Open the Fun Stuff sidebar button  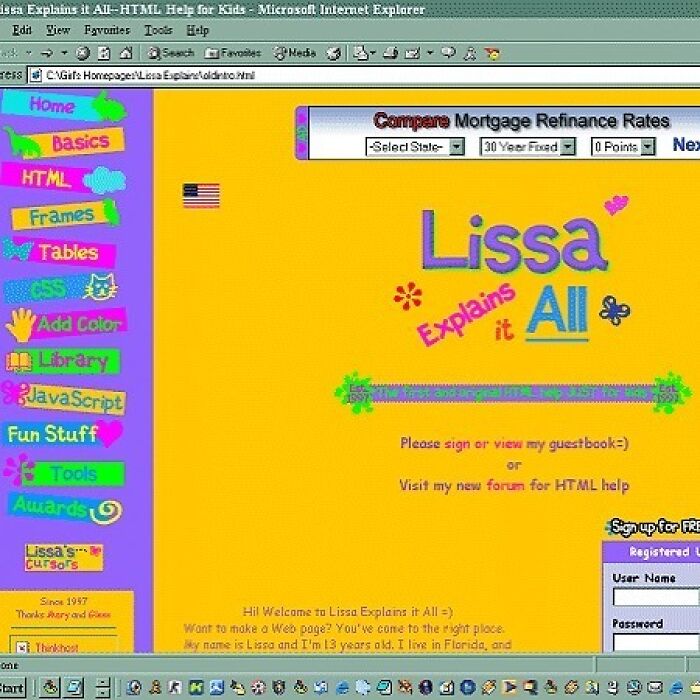point(64,433)
